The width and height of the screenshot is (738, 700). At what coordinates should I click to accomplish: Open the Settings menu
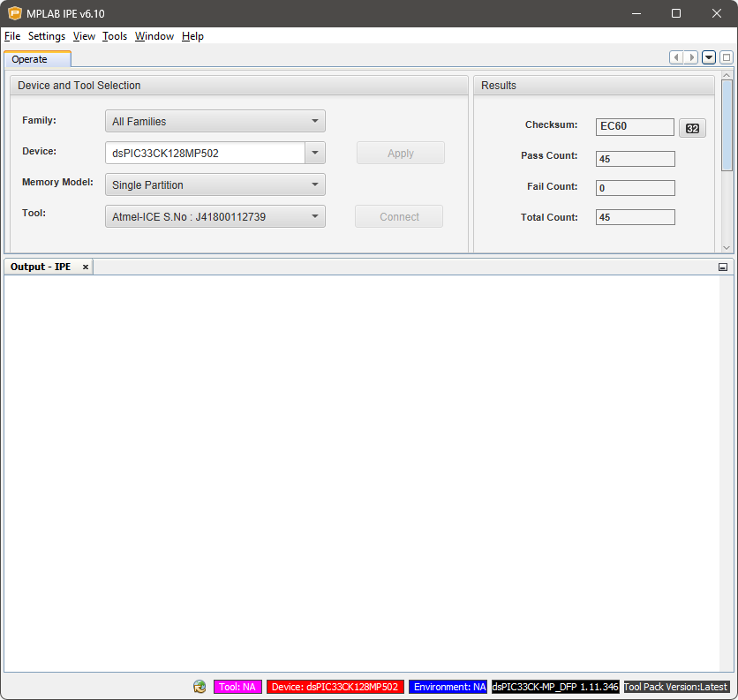click(47, 36)
